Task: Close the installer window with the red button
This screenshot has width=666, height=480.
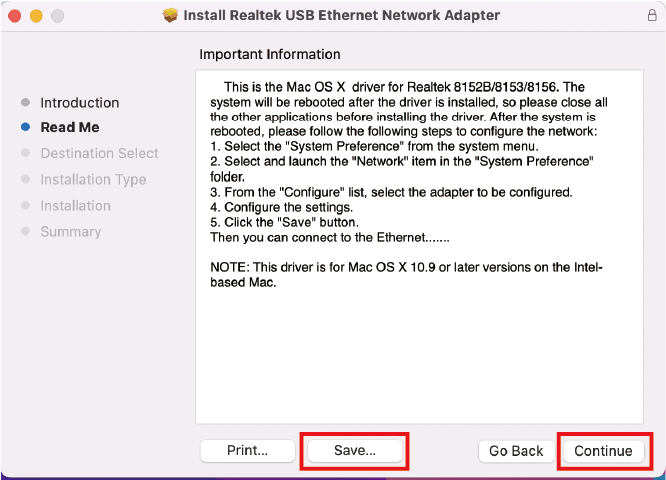Action: pos(17,16)
